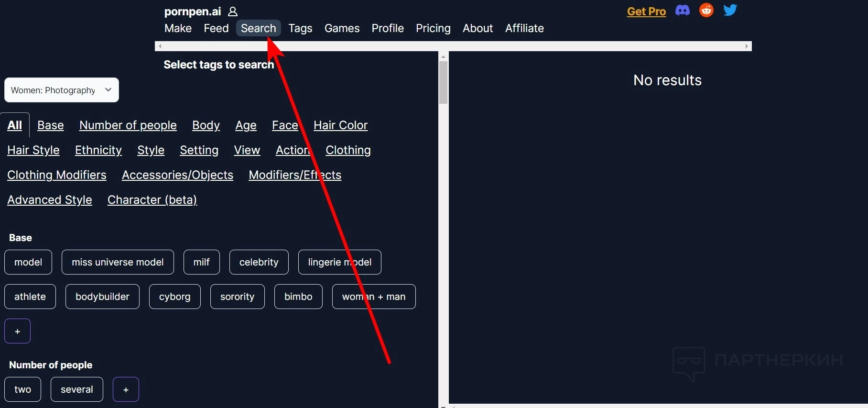The width and height of the screenshot is (868, 408).
Task: Toggle the bodybuilder tag
Action: (x=102, y=297)
